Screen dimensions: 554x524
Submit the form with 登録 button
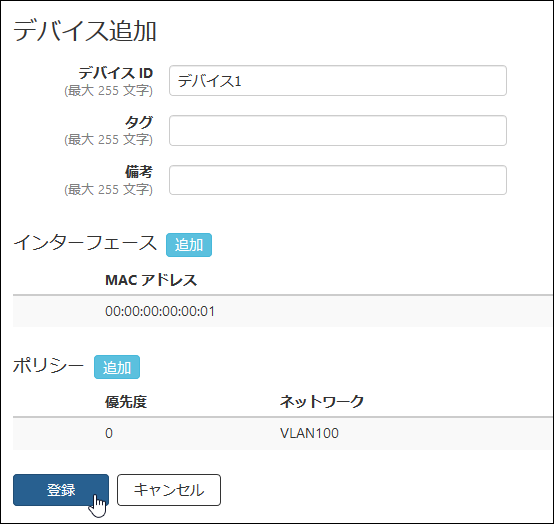(61, 490)
